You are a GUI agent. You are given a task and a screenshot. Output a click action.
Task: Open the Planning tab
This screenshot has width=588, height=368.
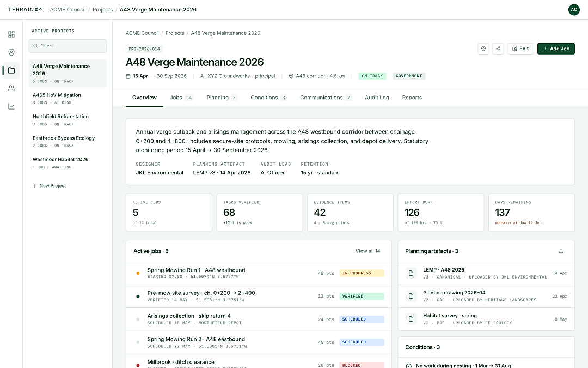tap(222, 98)
